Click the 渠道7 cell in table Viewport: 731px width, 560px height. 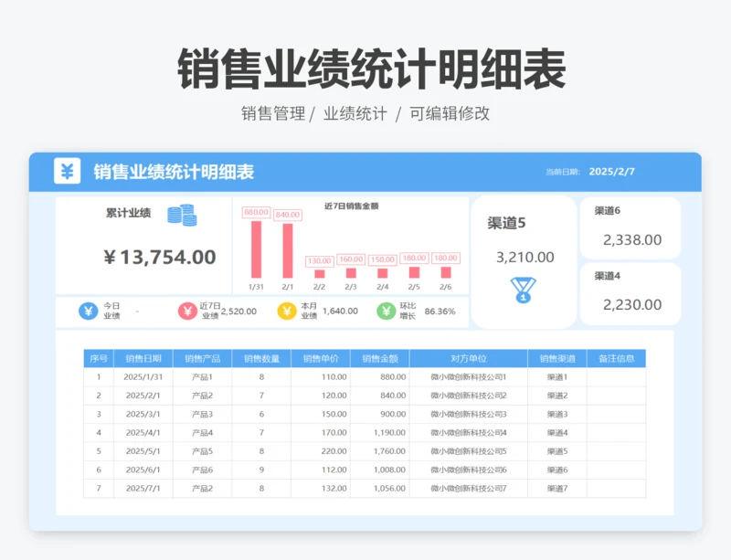pyautogui.click(x=557, y=489)
